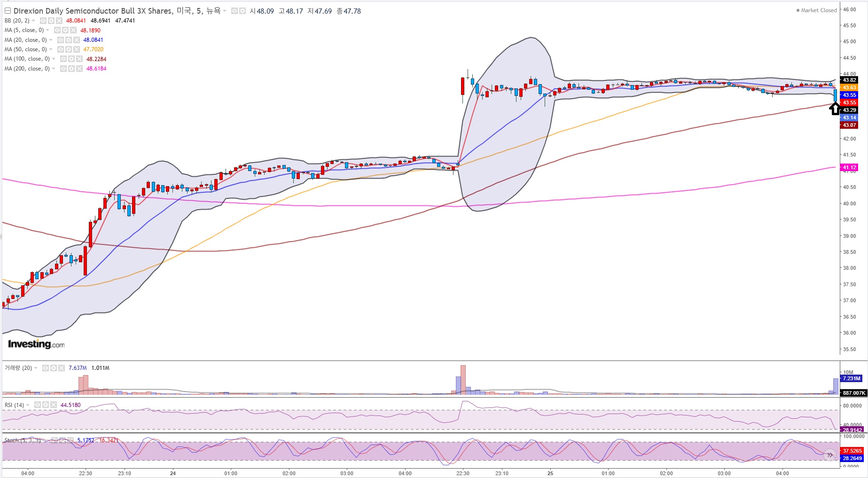Remove the MA (100, close, 0) indicator
Screen dimensions: 868x478
79,59
